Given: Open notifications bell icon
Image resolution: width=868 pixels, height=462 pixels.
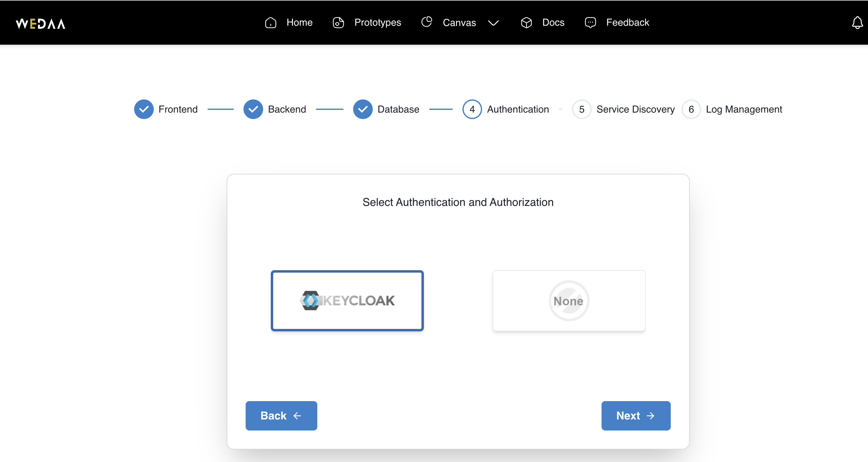Looking at the screenshot, I should pos(857,23).
